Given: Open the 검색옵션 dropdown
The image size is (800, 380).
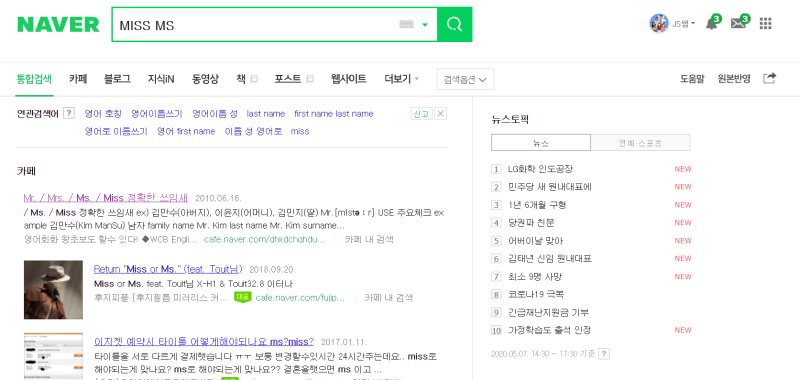Looking at the screenshot, I should [x=465, y=79].
